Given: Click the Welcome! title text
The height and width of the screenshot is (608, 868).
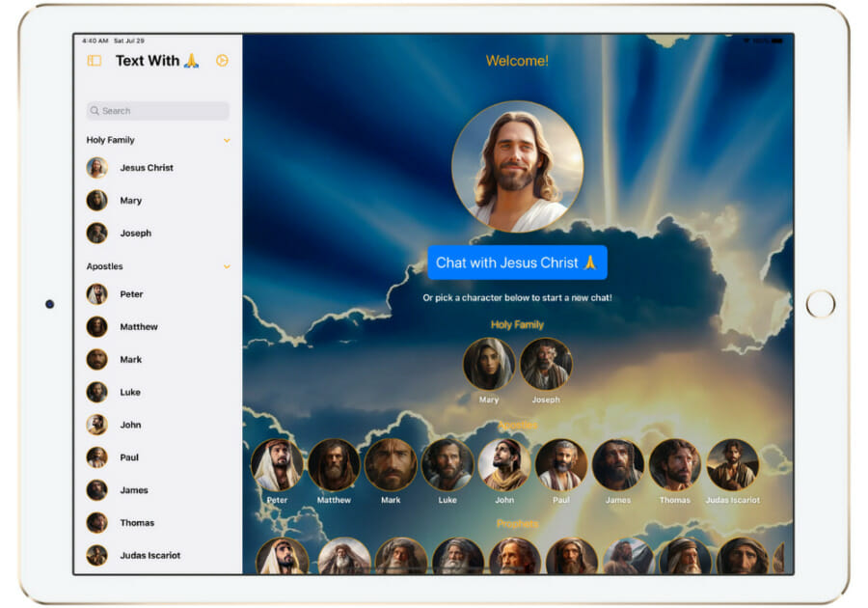Looking at the screenshot, I should point(517,61).
